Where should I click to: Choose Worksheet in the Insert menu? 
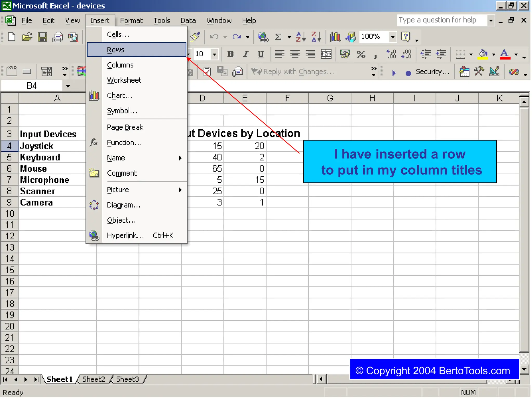[x=137, y=80]
